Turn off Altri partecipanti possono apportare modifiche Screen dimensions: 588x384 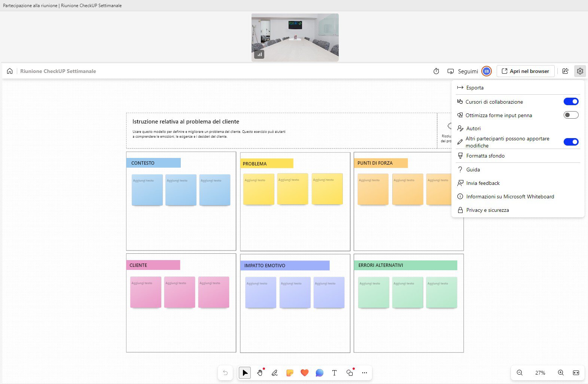pyautogui.click(x=571, y=142)
